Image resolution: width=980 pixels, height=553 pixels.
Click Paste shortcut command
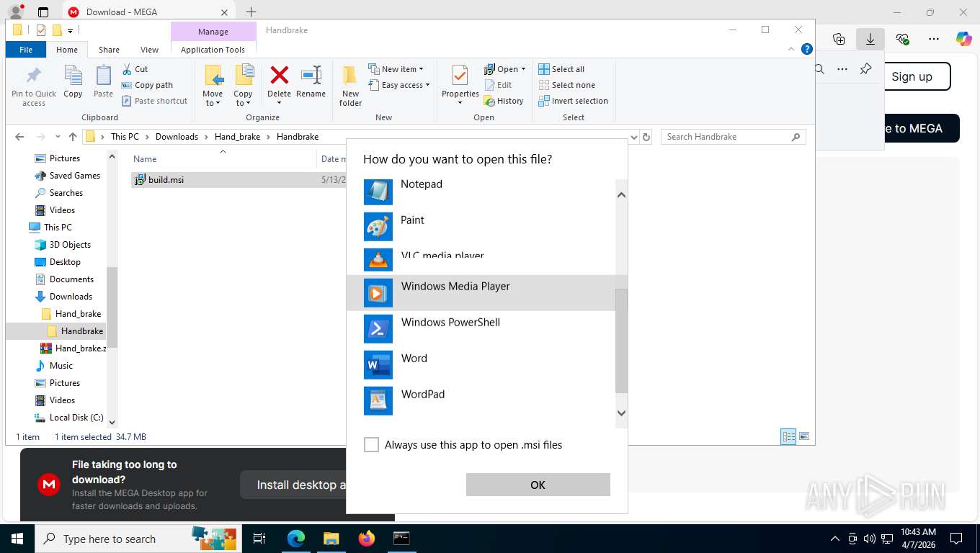[154, 101]
